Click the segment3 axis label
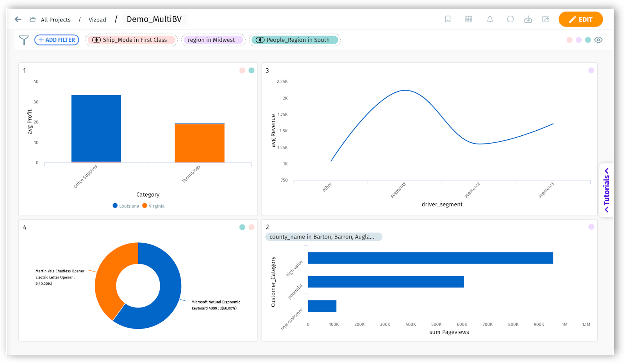This screenshot has width=625, height=364. click(x=546, y=190)
